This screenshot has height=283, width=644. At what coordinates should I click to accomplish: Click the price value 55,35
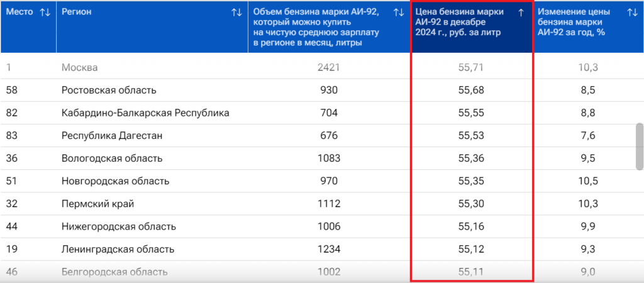click(x=471, y=180)
